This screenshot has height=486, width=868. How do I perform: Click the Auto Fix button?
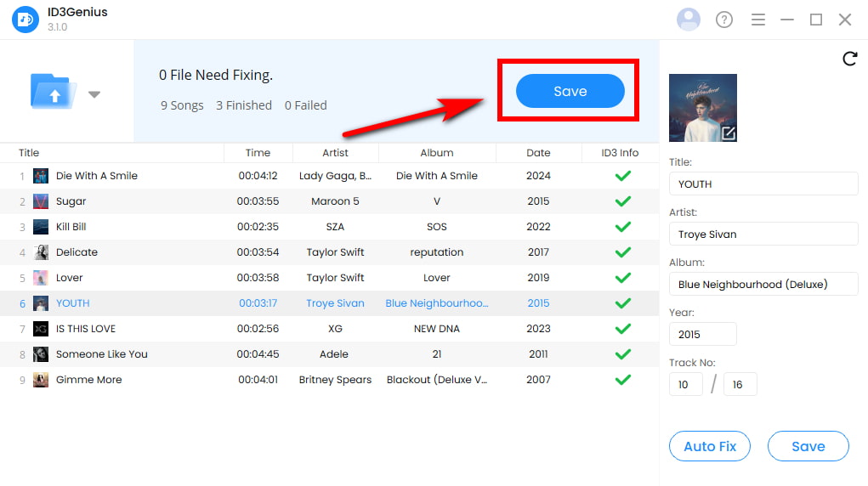click(710, 446)
